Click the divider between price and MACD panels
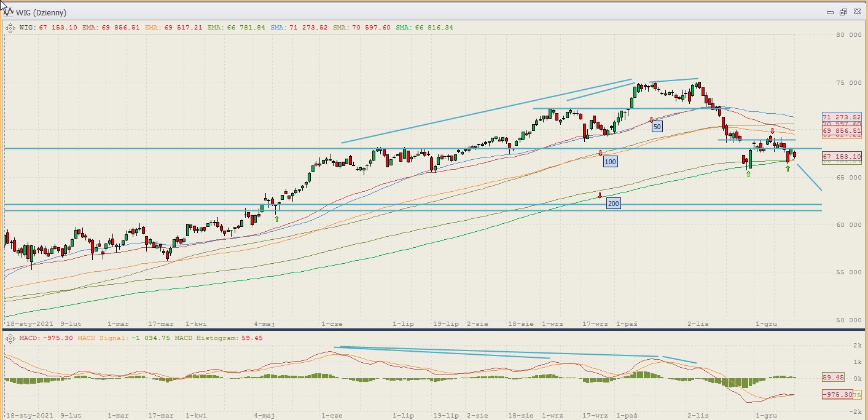The height and width of the screenshot is (420, 868). click(430, 330)
